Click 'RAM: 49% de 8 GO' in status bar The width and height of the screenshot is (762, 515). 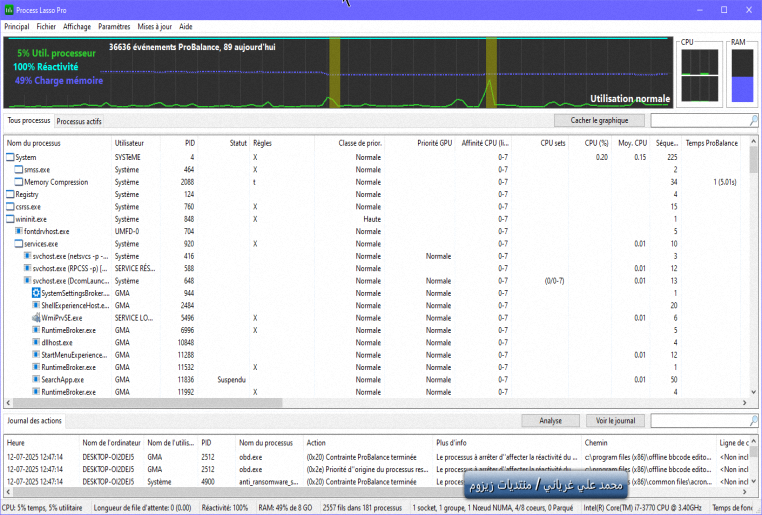tap(285, 508)
